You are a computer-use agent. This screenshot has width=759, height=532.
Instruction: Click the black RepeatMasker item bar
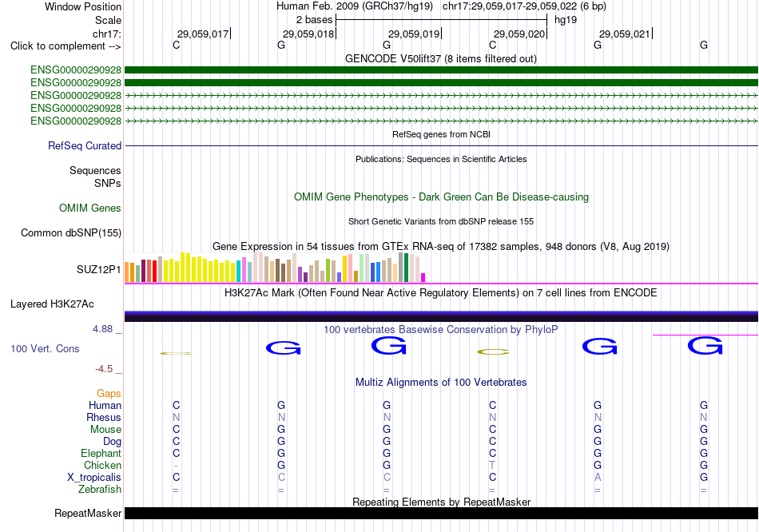click(x=441, y=513)
